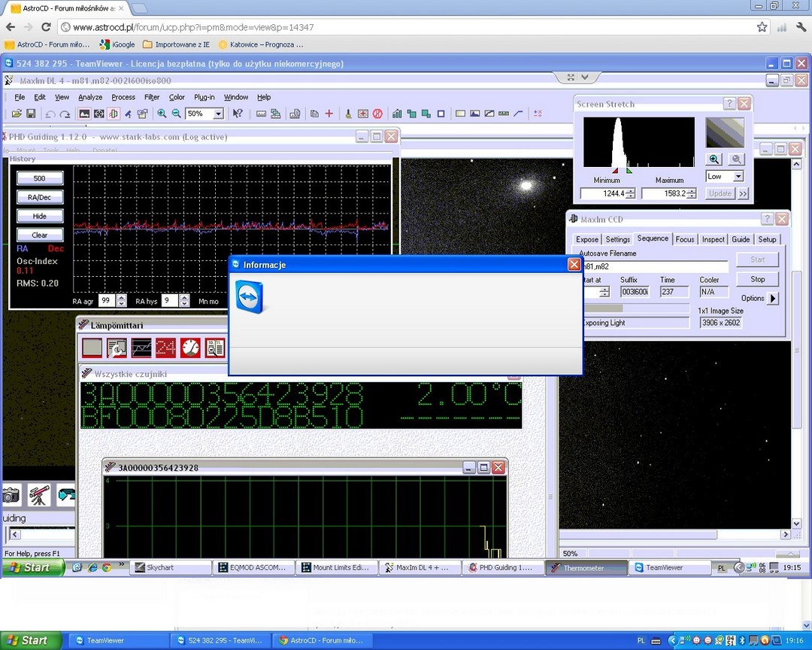Toggle the first highlighted image view icon in toolbar

click(84, 114)
